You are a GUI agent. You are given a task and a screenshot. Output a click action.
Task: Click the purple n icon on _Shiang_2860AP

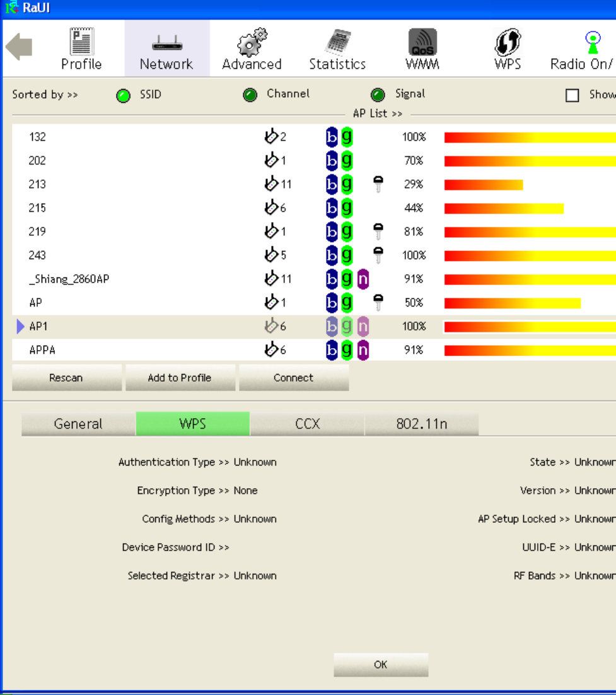click(x=363, y=279)
